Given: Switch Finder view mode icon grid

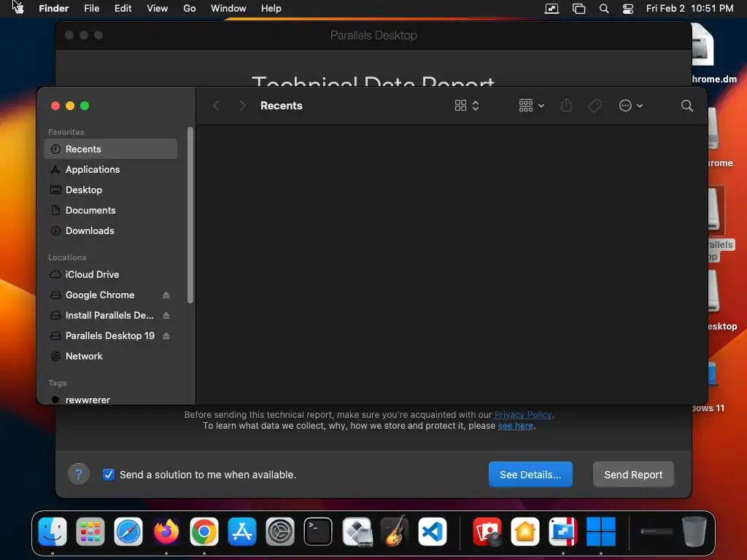Looking at the screenshot, I should tap(466, 106).
